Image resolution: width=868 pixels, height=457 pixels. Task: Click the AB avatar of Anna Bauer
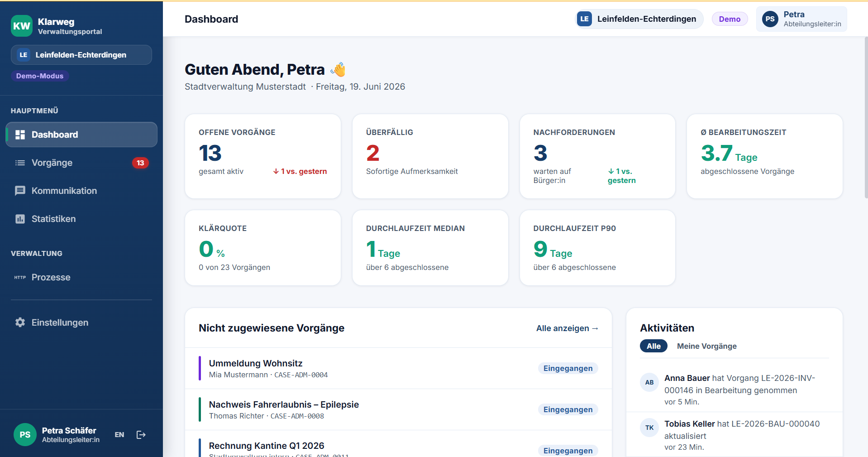click(649, 382)
